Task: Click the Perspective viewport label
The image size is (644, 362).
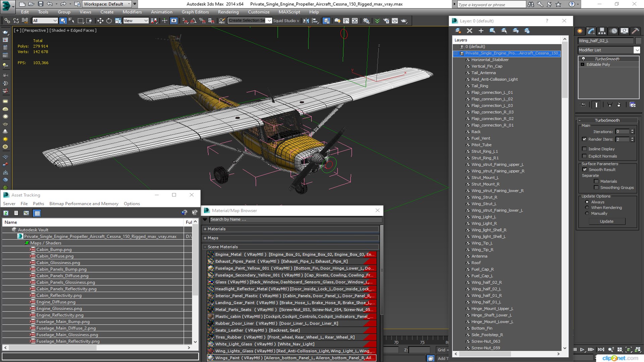Action: [x=35, y=30]
